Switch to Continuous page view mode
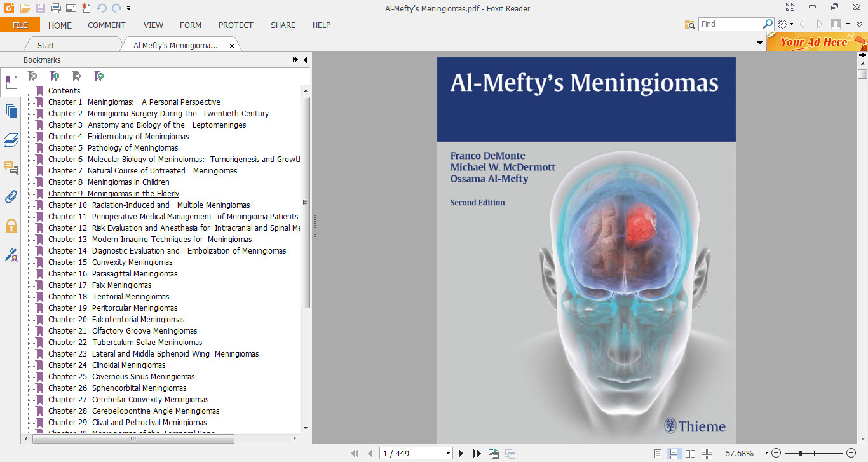Image resolution: width=868 pixels, height=462 pixels. [674, 453]
